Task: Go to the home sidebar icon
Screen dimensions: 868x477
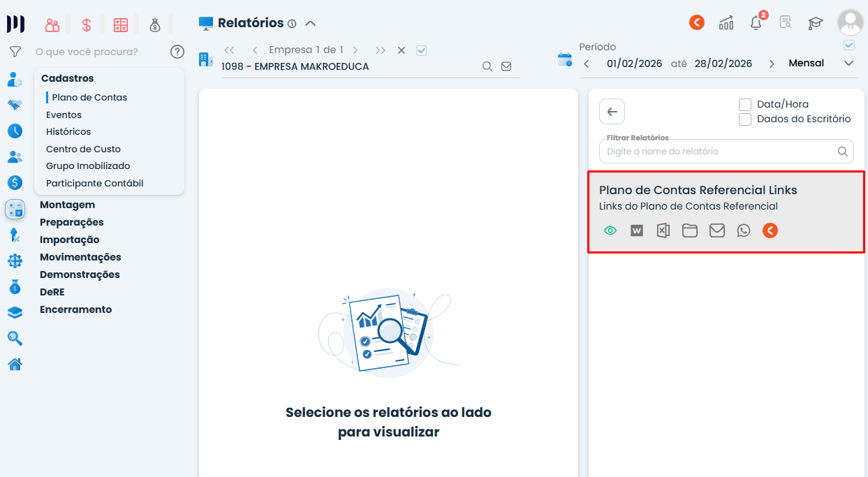Action: 15,364
